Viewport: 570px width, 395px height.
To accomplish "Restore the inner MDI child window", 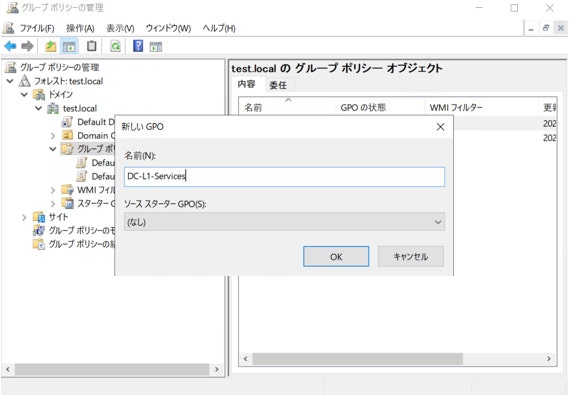I will [x=546, y=28].
